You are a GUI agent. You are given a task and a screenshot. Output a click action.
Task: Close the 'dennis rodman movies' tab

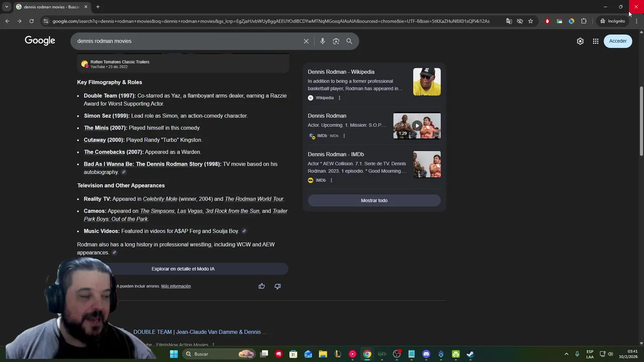pos(86,7)
